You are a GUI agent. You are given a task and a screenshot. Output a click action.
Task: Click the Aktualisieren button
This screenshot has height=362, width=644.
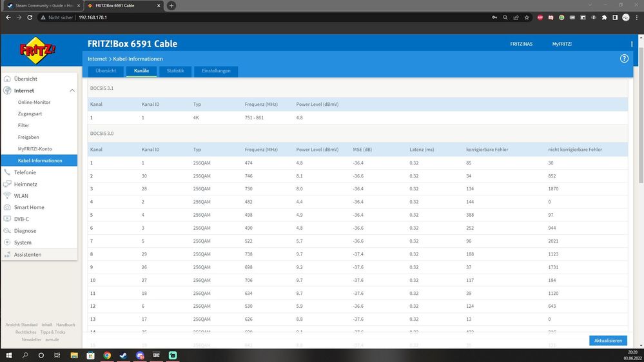[x=607, y=341]
